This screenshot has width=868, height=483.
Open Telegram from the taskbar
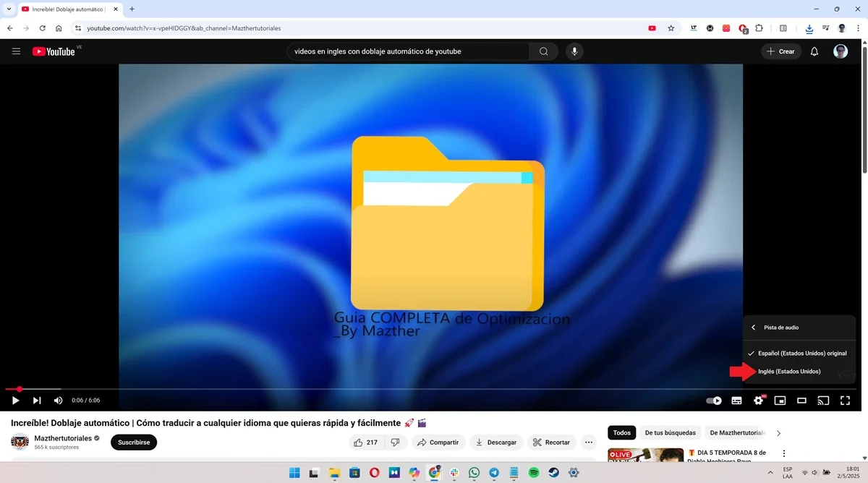(494, 473)
